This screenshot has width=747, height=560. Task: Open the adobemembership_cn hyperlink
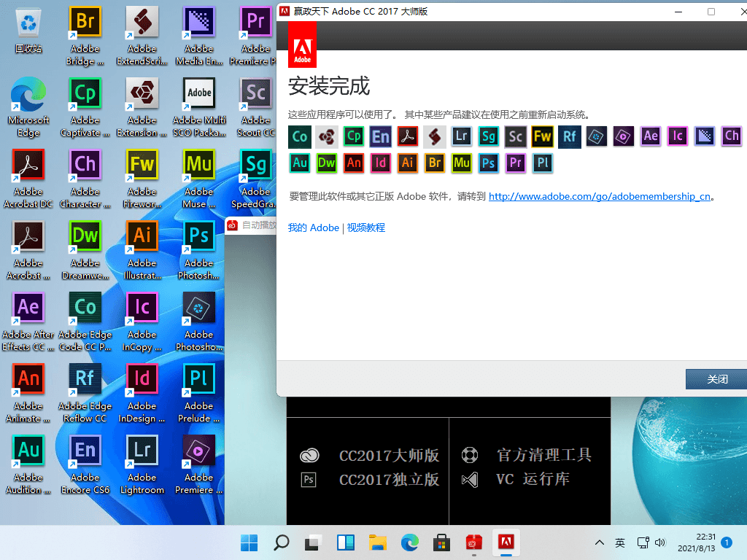coord(600,196)
